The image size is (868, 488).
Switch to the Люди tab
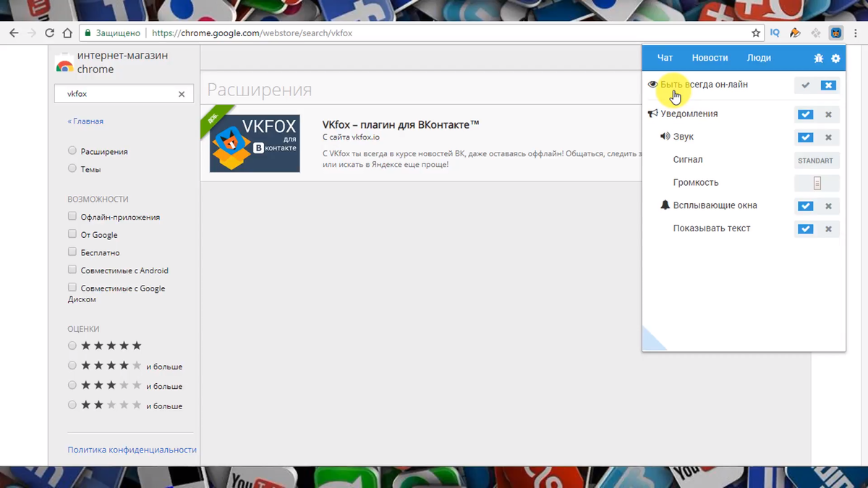click(x=759, y=58)
